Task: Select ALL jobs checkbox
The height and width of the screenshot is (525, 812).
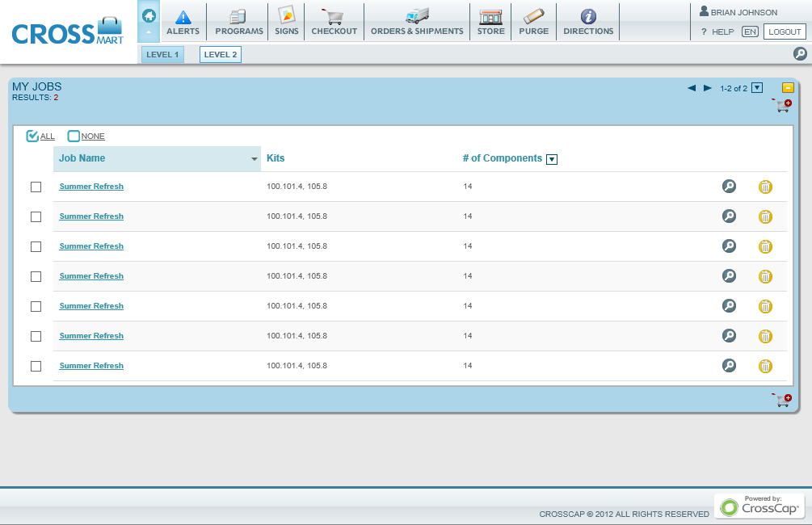Action: click(33, 136)
